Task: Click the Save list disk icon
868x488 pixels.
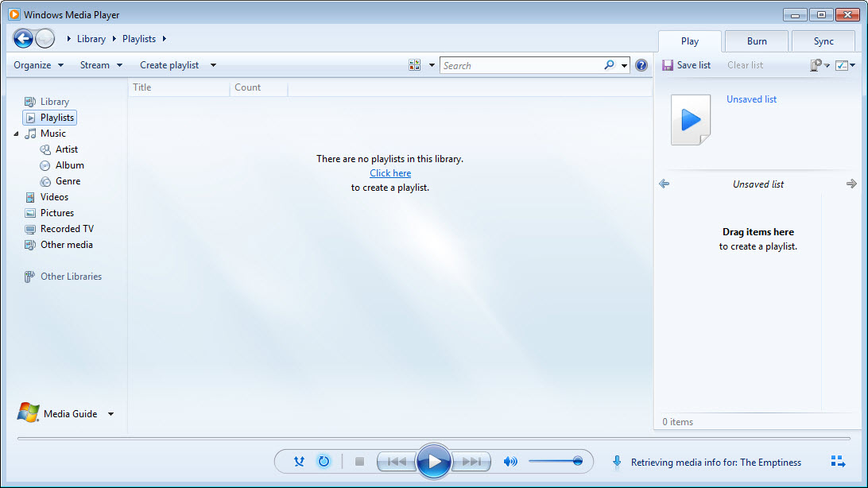Action: point(668,65)
